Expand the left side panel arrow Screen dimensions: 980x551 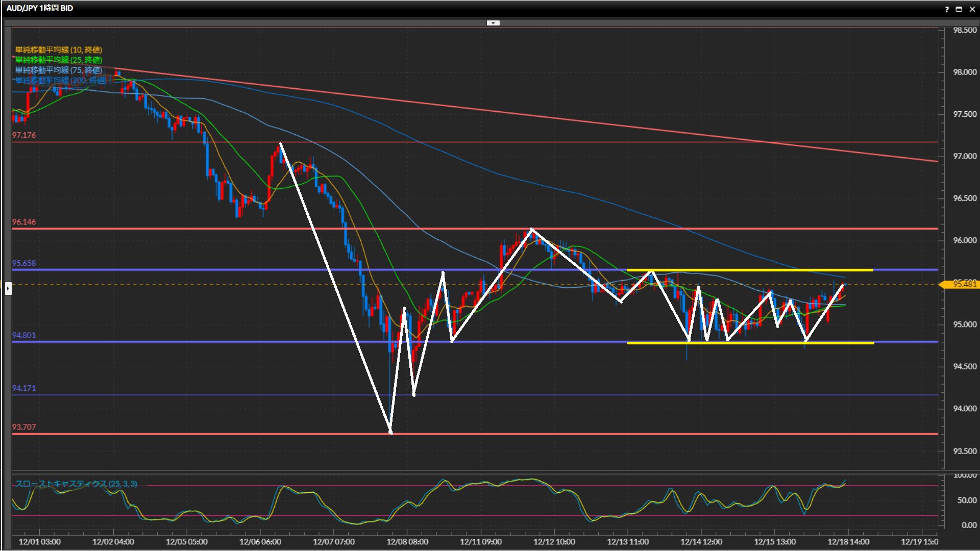click(8, 289)
